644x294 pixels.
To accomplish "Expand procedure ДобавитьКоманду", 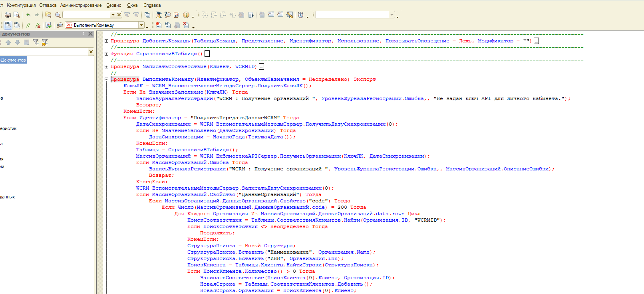I will (106, 41).
